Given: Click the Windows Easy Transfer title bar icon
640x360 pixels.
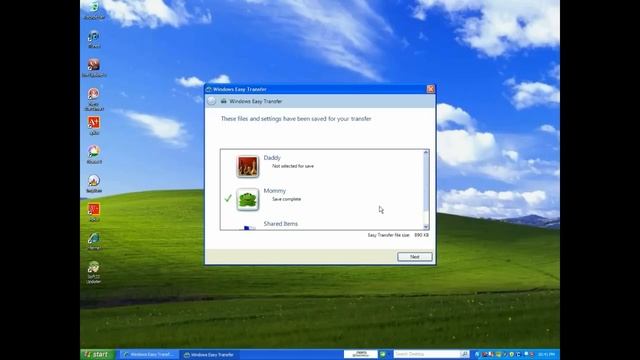Looking at the screenshot, I should click(209, 89).
